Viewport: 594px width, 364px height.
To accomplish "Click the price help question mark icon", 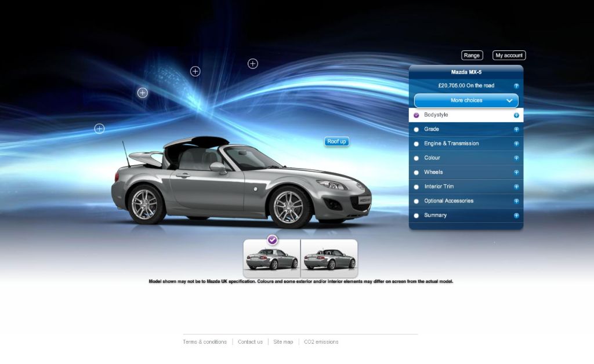I will (516, 86).
